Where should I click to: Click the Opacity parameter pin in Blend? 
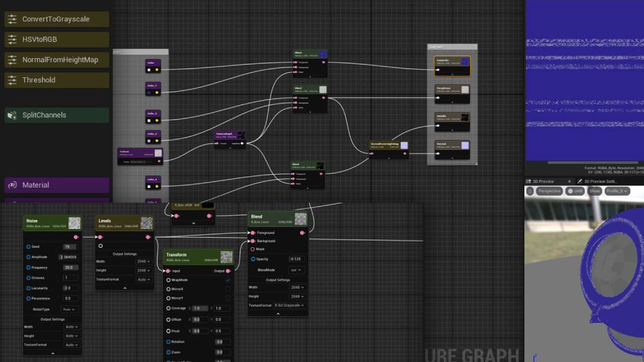(253, 259)
